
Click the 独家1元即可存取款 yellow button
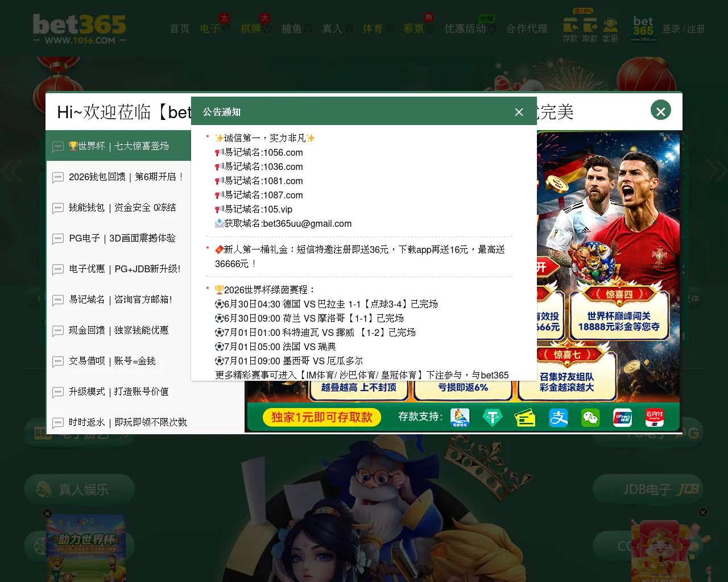[x=321, y=417]
